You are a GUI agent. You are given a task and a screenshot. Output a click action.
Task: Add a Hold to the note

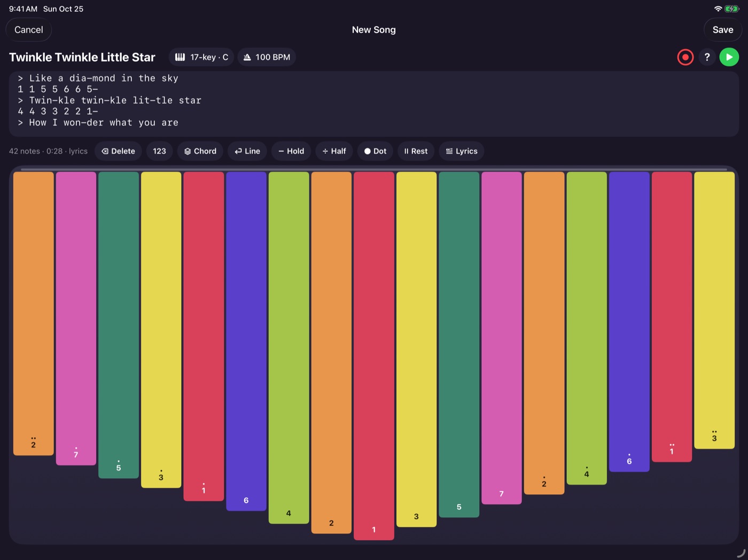(x=291, y=151)
